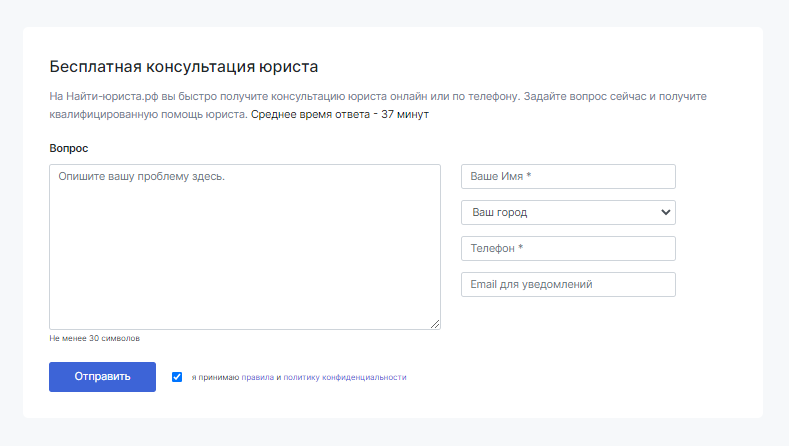Click the Вопрос field label
This screenshot has height=446, width=789.
coord(68,148)
